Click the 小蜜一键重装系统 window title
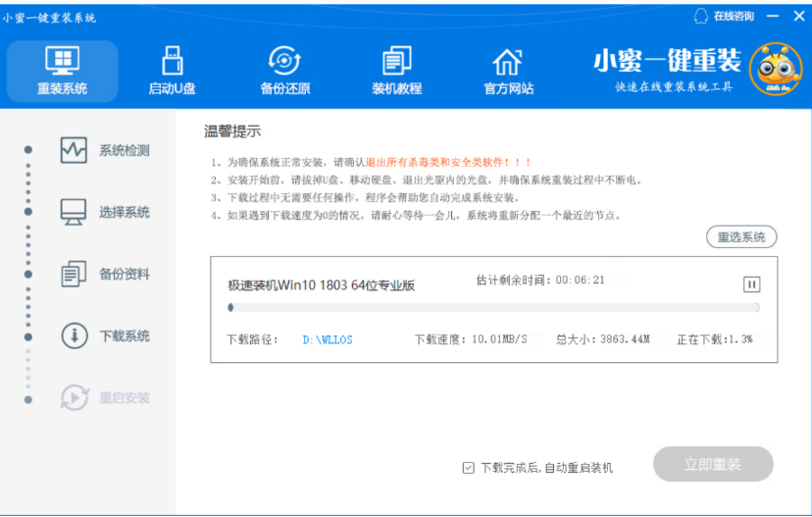Image resolution: width=812 pixels, height=517 pixels. pos(49,18)
